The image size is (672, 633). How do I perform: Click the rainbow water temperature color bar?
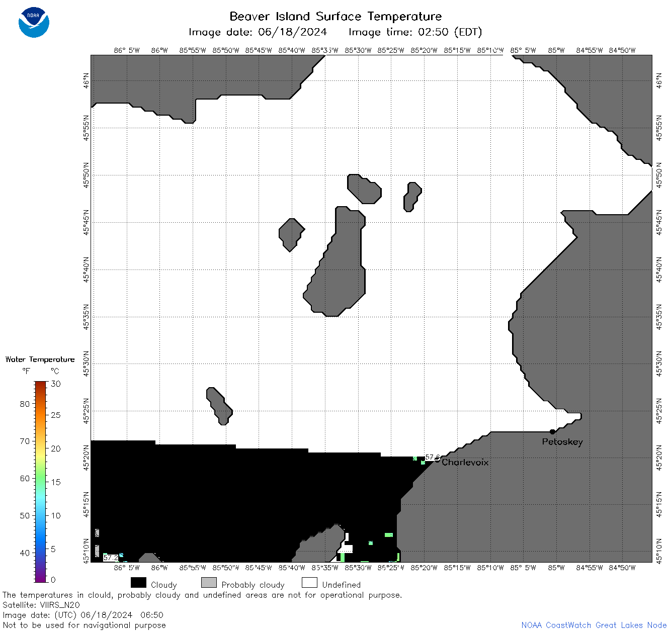click(41, 482)
